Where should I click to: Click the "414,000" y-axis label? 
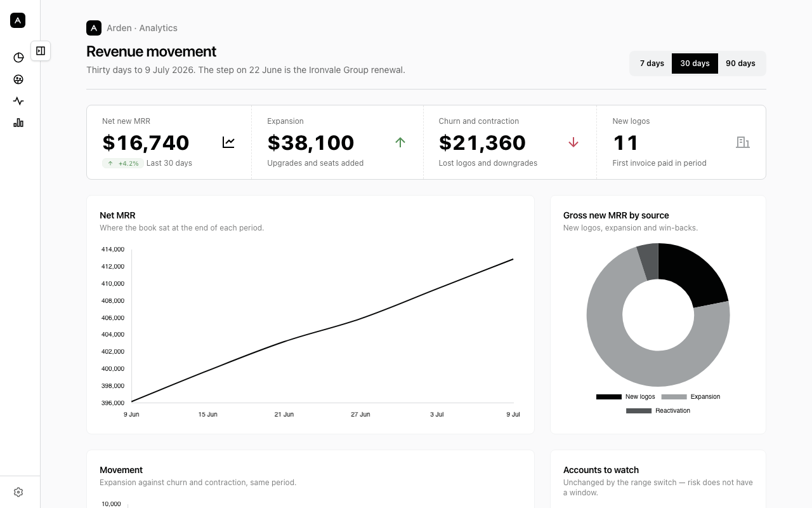(113, 250)
